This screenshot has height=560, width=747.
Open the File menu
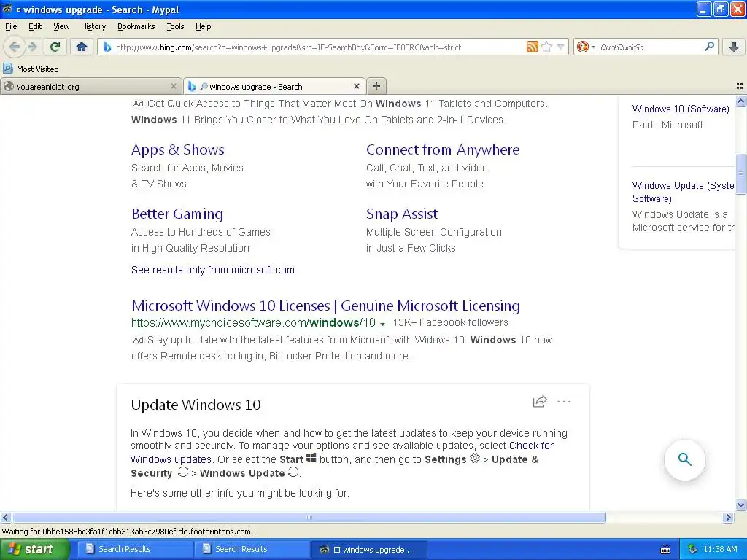11,26
